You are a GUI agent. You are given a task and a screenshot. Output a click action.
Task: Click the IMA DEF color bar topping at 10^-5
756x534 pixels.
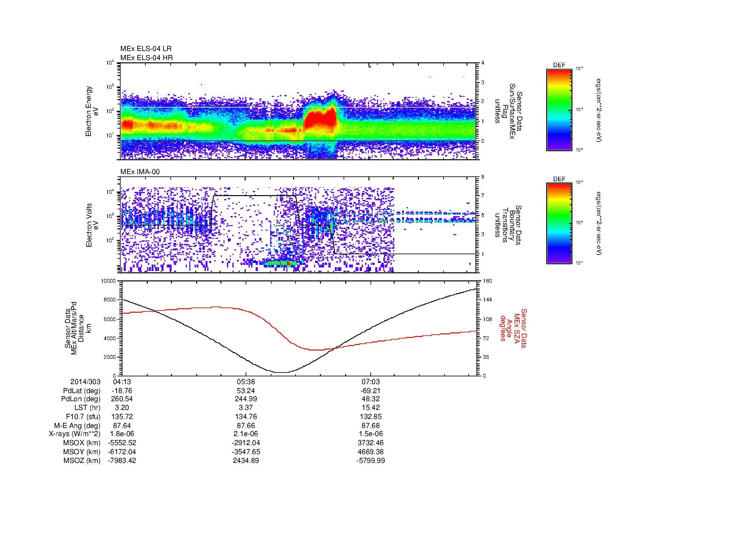(559, 224)
